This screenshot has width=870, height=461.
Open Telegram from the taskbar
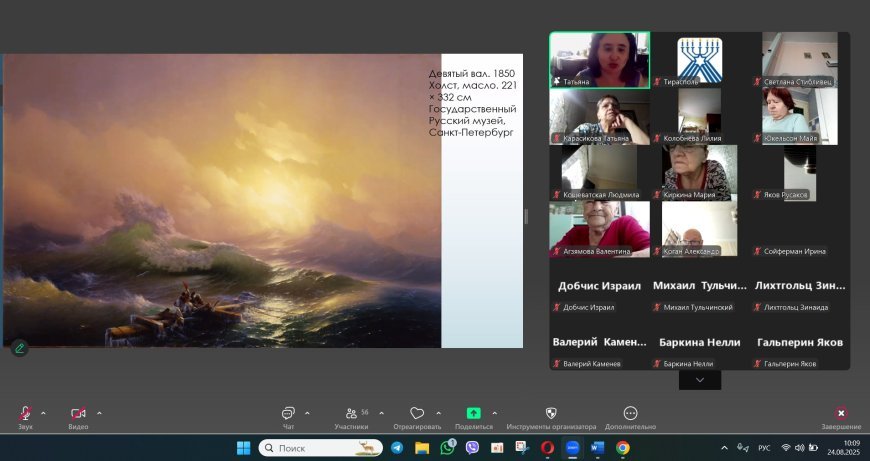[x=397, y=448]
